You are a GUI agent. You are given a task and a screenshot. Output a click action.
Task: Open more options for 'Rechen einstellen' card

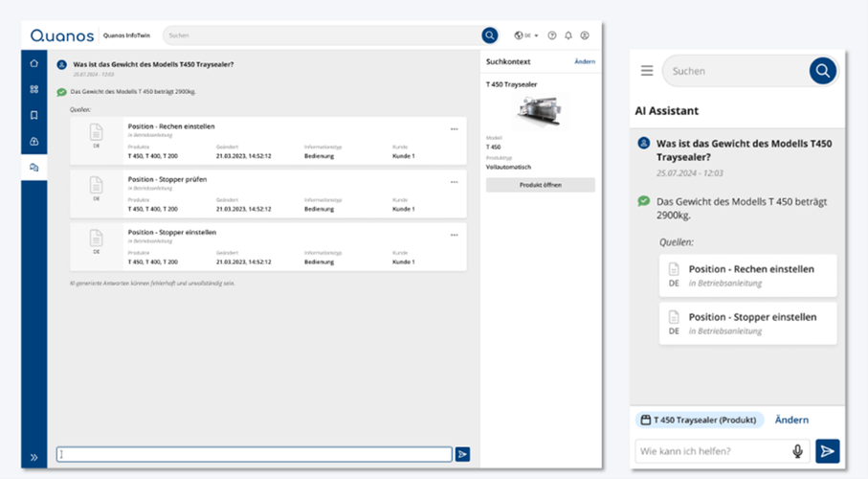tap(454, 129)
